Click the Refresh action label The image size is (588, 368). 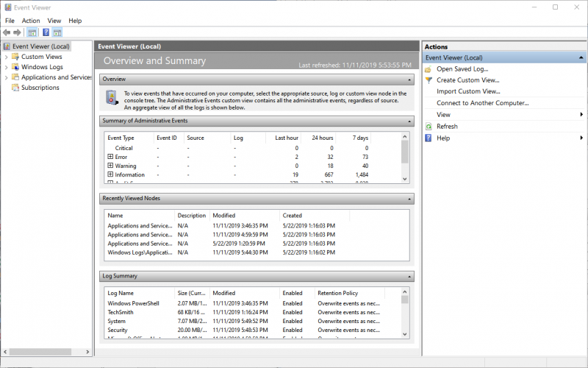447,127
